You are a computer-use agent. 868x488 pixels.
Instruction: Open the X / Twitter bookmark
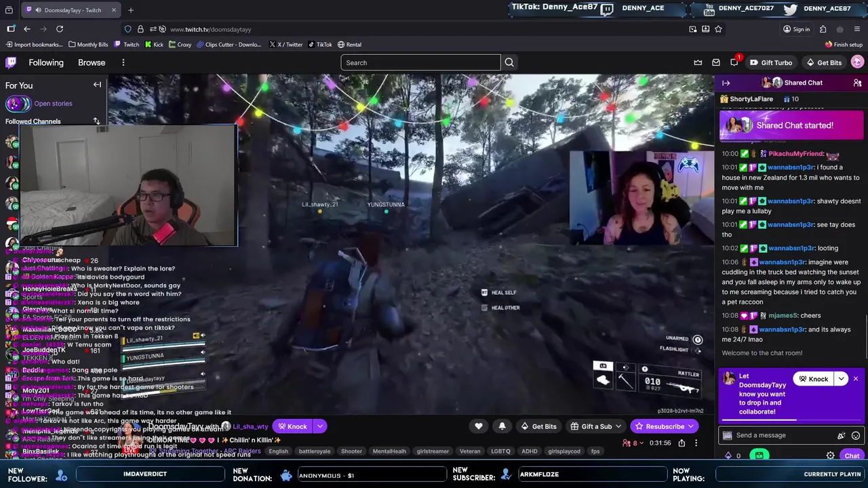point(285,45)
